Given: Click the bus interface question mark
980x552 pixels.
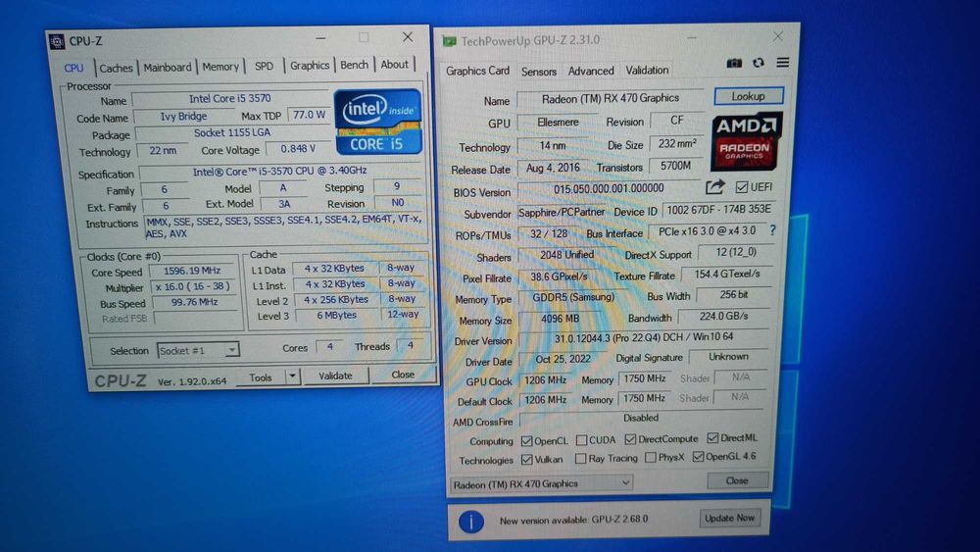Looking at the screenshot, I should tap(772, 230).
